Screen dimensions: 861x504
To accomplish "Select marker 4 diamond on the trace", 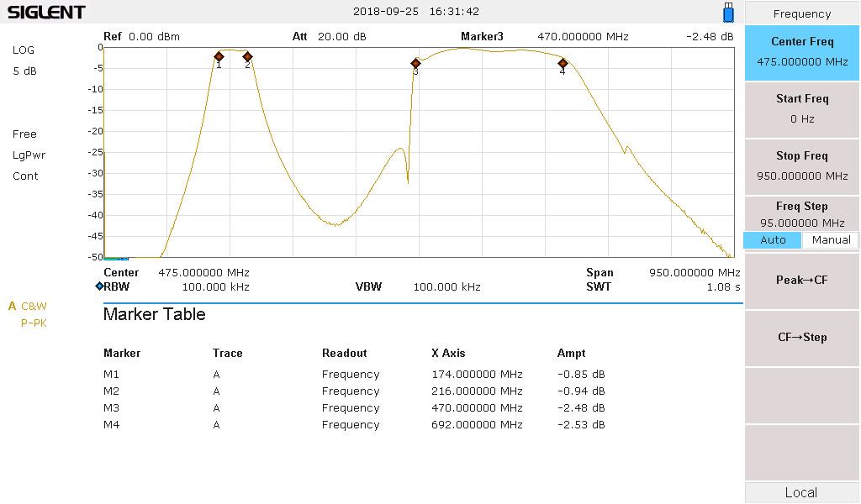I will pyautogui.click(x=563, y=64).
